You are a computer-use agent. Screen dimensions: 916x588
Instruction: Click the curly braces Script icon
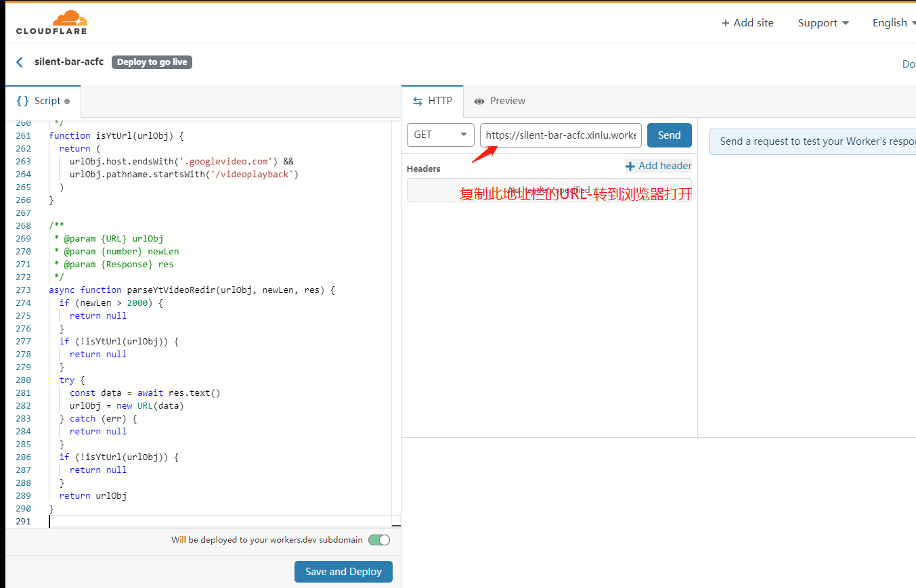[23, 101]
